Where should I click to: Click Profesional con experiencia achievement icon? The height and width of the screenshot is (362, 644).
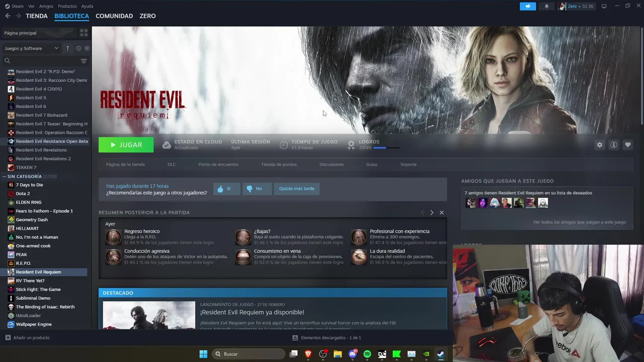[359, 237]
